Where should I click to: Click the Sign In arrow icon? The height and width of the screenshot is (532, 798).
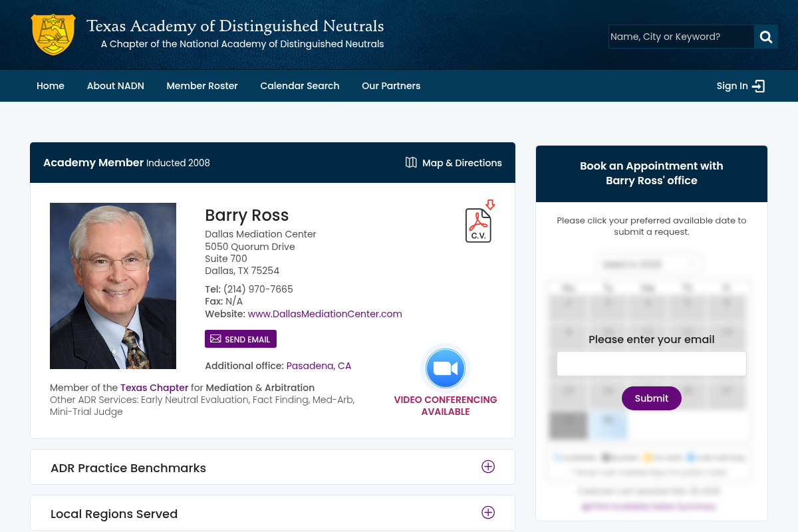coord(759,86)
